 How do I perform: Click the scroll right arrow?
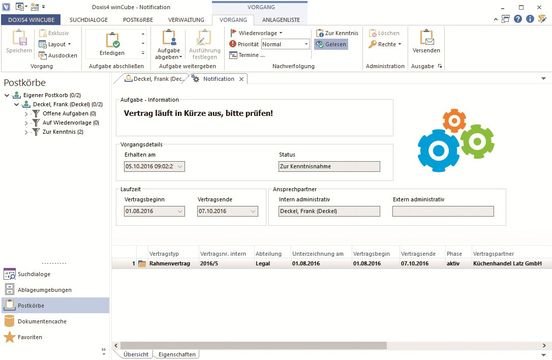point(544,346)
